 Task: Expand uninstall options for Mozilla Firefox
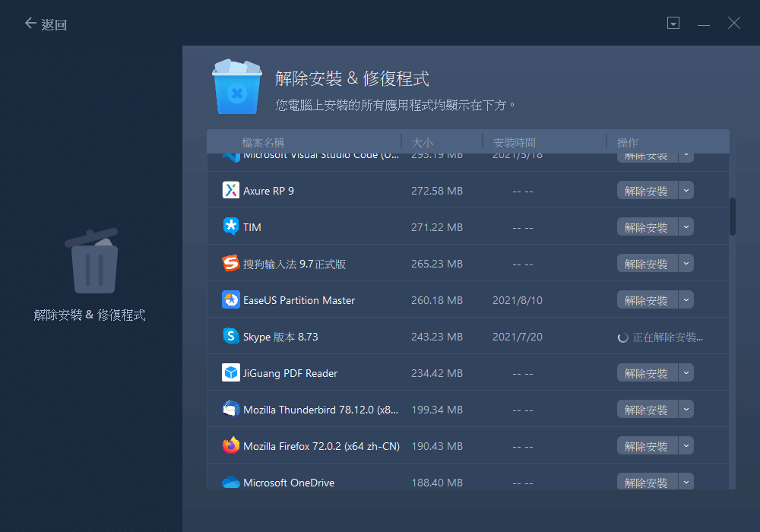[x=686, y=445]
